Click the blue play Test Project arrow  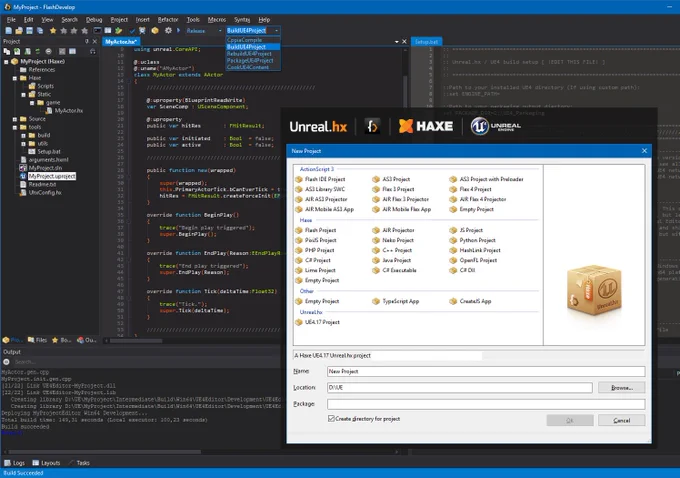178,31
